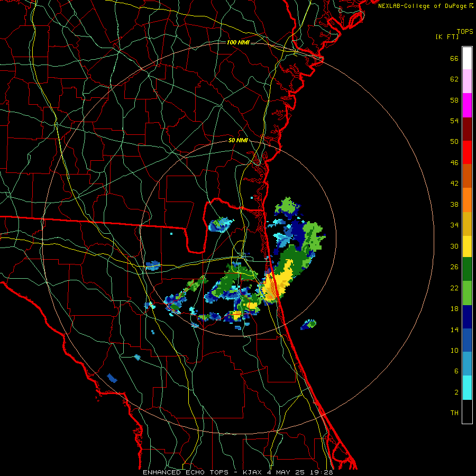Click the legend value 2
The height and width of the screenshot is (476, 476).
click(456, 392)
